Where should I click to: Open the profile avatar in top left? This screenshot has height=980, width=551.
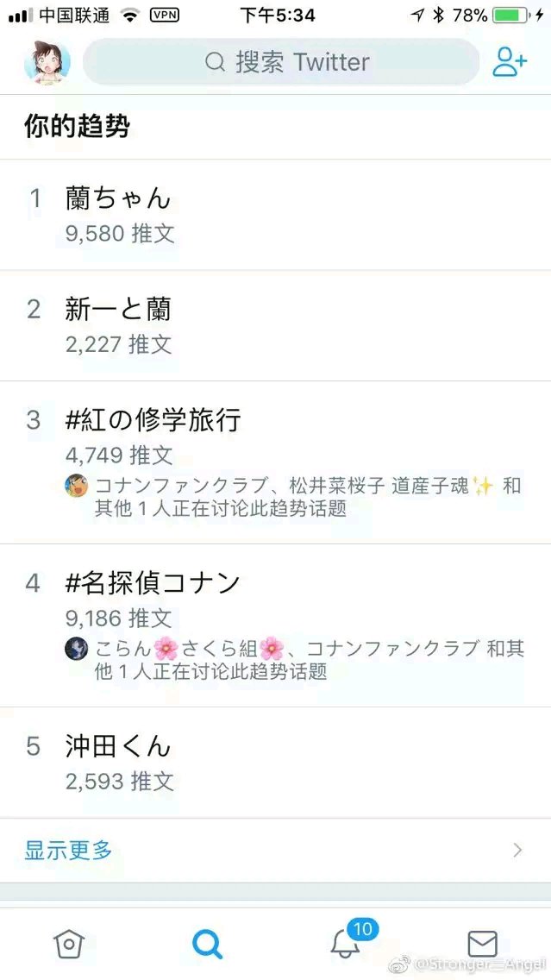click(47, 62)
